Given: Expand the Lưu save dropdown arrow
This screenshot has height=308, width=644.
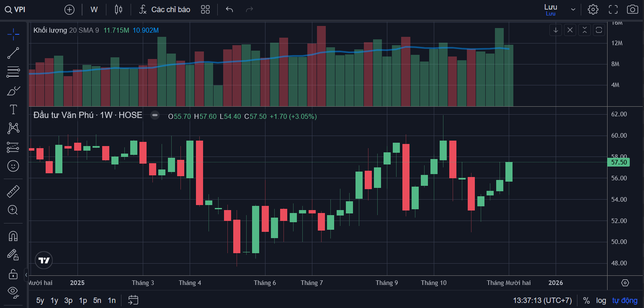Looking at the screenshot, I should point(573,10).
